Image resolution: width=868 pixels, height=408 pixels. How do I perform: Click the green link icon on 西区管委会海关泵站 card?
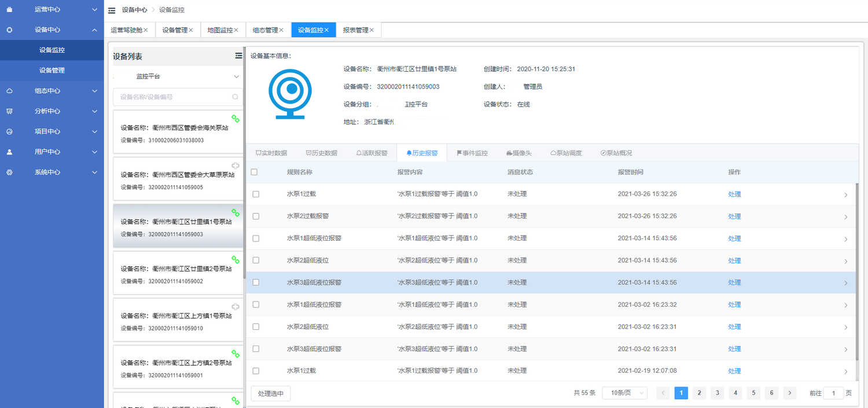click(x=236, y=119)
